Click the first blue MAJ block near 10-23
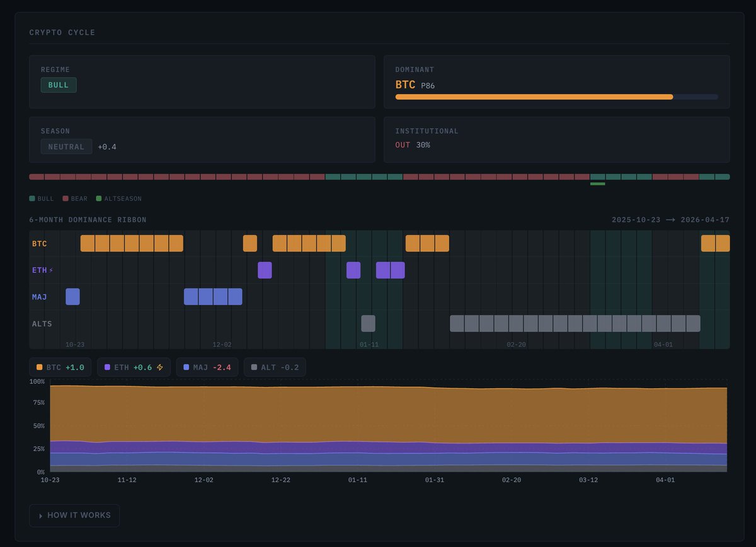Viewport: 756px width, 547px height. point(72,297)
